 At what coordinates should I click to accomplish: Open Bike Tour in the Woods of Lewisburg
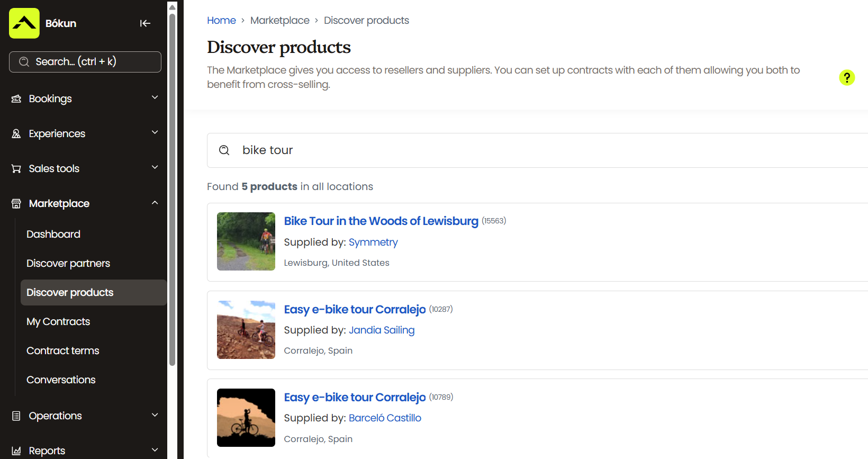point(381,221)
